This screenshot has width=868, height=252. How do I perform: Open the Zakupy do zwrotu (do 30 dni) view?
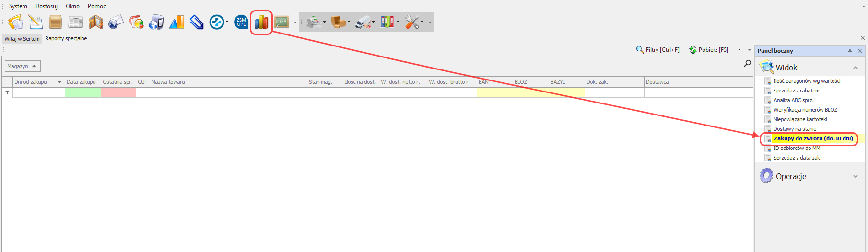[x=813, y=138]
